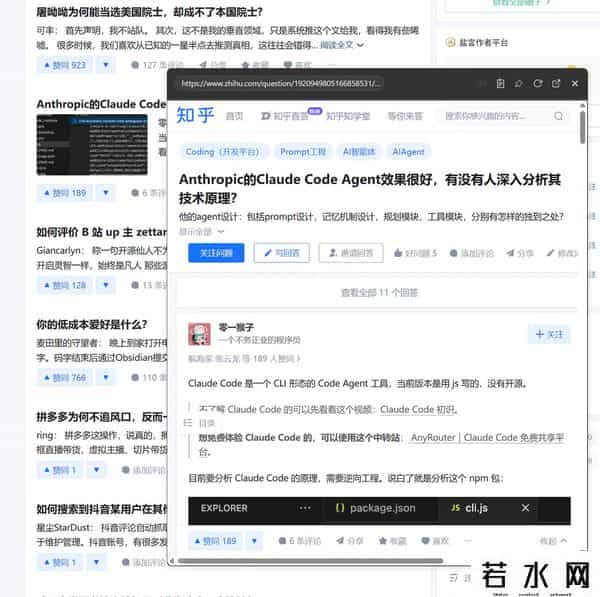Follow the author with + 关注 button
Image resolution: width=600 pixels, height=597 pixels.
tap(549, 334)
